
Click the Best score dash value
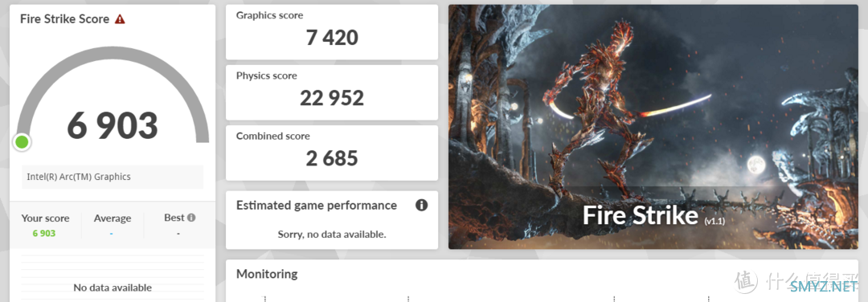pos(178,234)
